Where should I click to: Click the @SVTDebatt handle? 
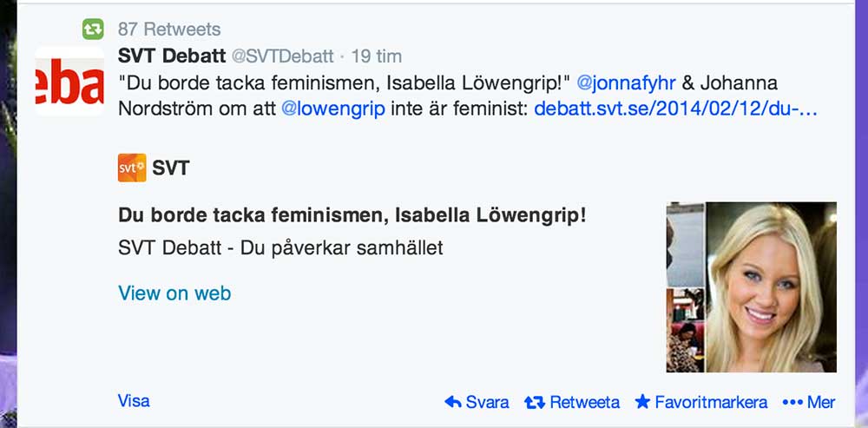[281, 56]
